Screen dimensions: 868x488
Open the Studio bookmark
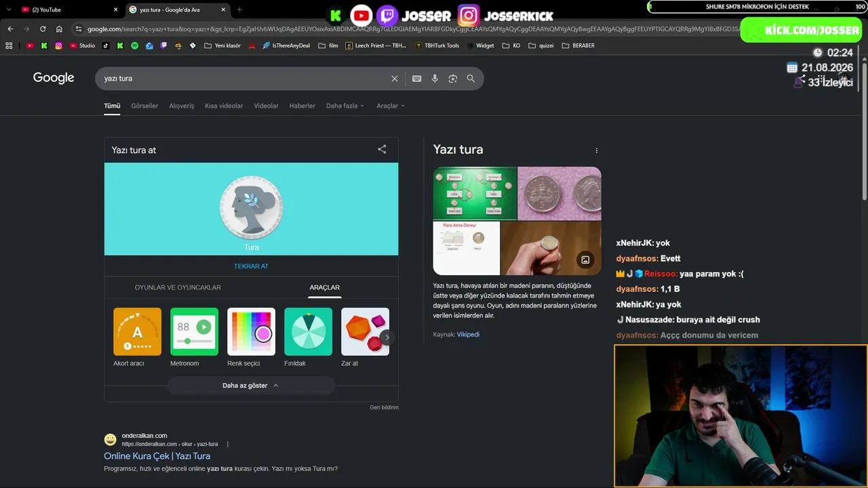[82, 46]
